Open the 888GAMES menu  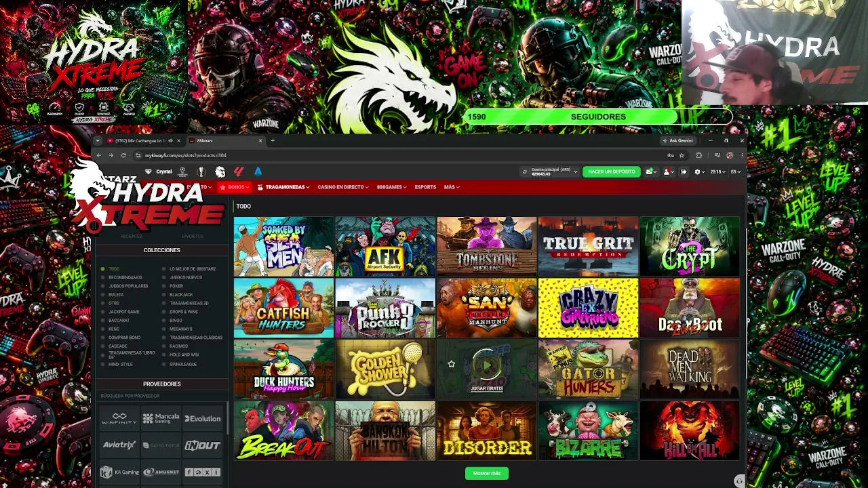point(392,187)
